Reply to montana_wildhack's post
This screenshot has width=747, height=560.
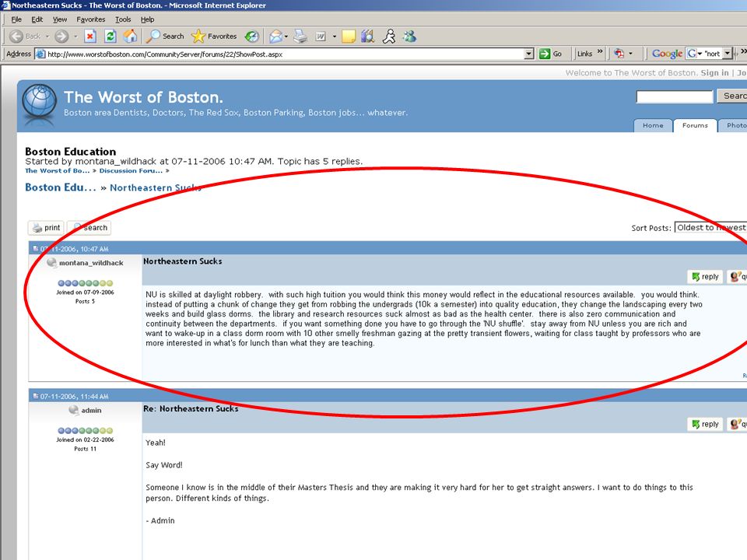pos(705,277)
